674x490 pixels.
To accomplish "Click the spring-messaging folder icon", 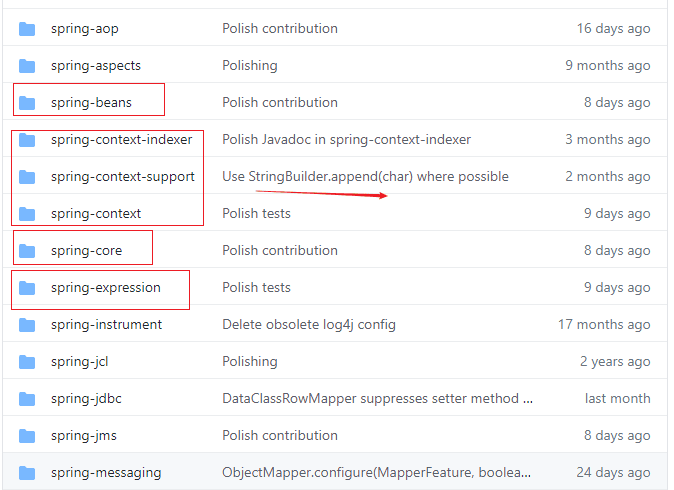I will pos(27,473).
